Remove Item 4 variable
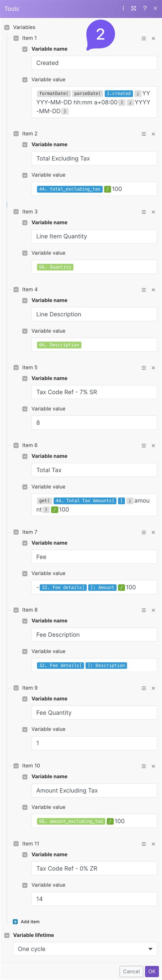Image resolution: width=162 pixels, height=980 pixels. pyautogui.click(x=153, y=290)
